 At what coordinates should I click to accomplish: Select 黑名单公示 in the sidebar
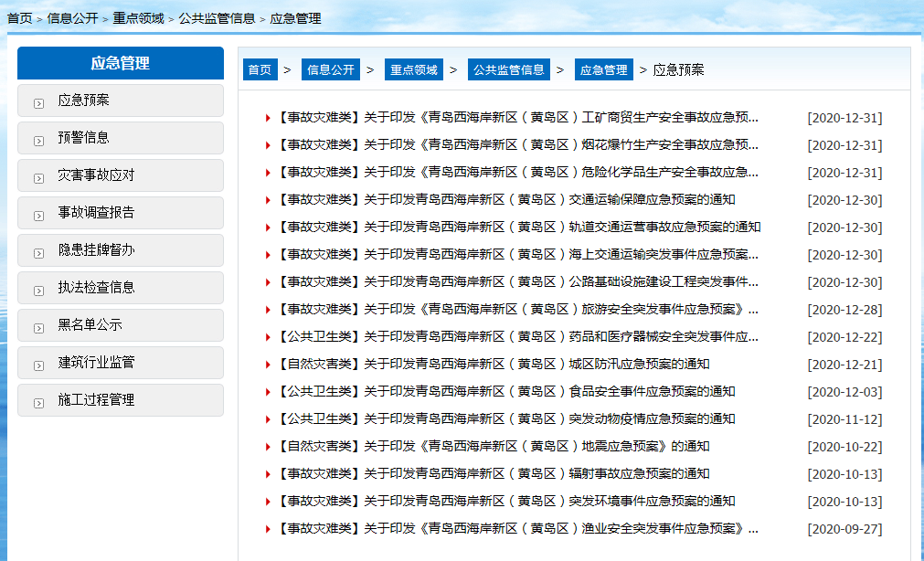point(90,325)
